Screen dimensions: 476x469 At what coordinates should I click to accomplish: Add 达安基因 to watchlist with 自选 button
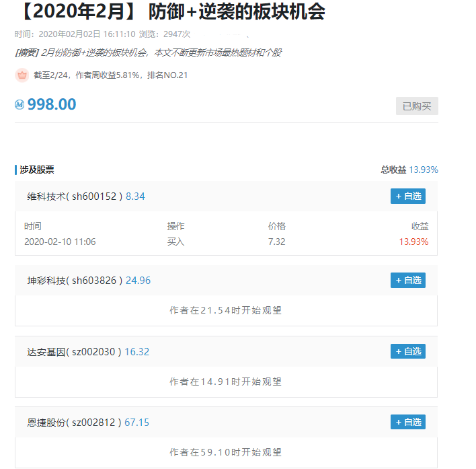click(x=407, y=351)
